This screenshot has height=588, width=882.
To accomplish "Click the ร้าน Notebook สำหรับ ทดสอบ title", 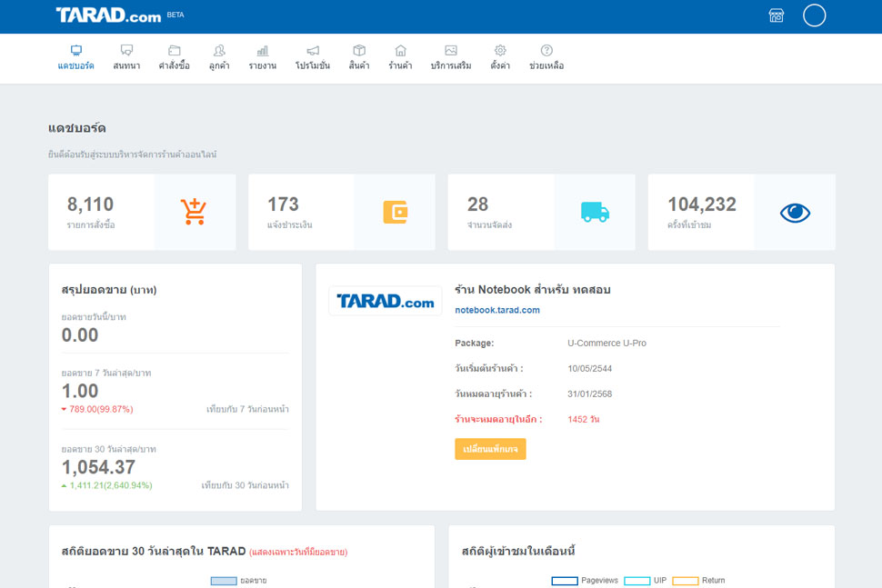I will point(533,290).
